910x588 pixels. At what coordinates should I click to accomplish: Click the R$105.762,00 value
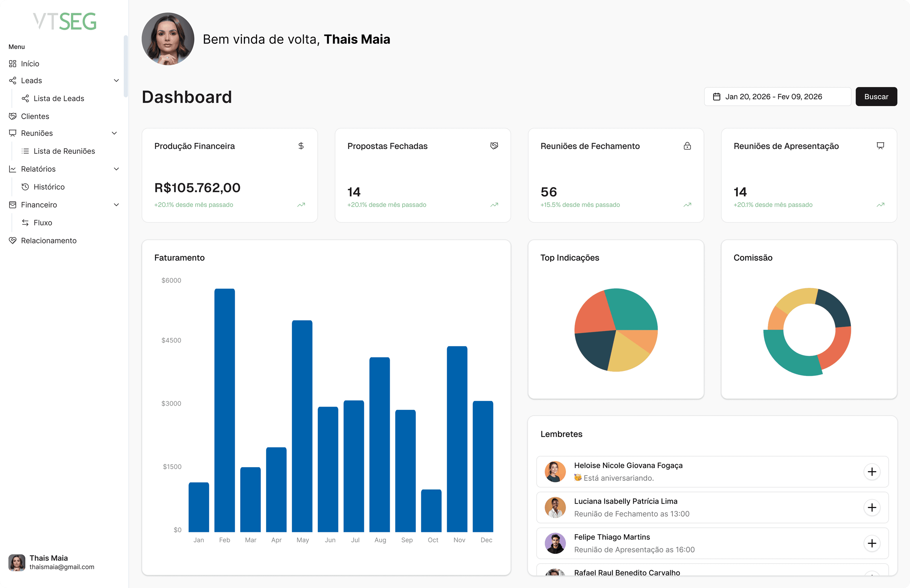pos(197,188)
